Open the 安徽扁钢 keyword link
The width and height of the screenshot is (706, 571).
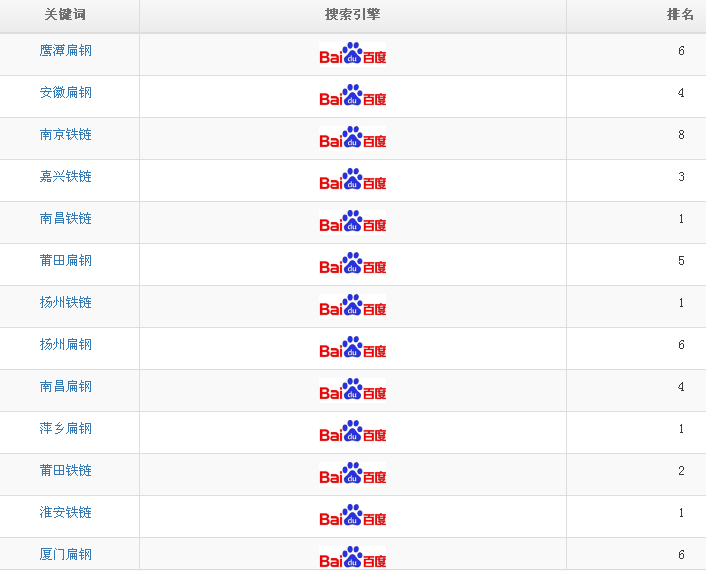click(66, 93)
